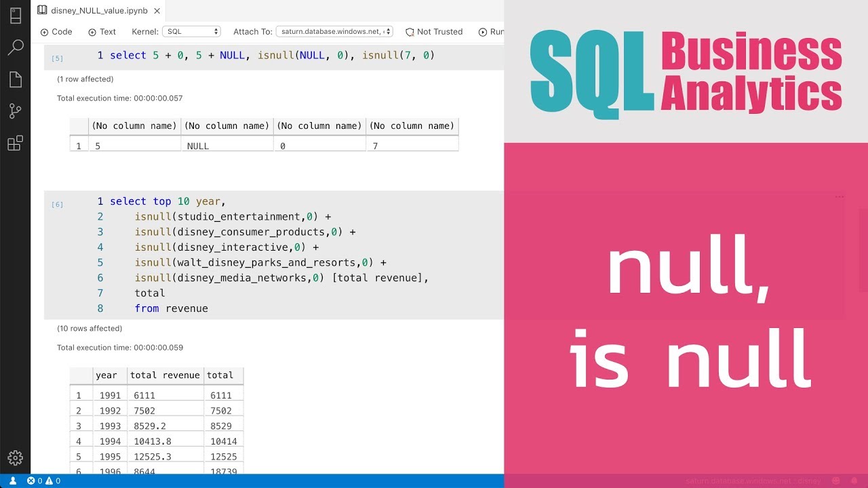Open the Explorer file view
This screenshot has height=488, width=868.
tap(15, 79)
